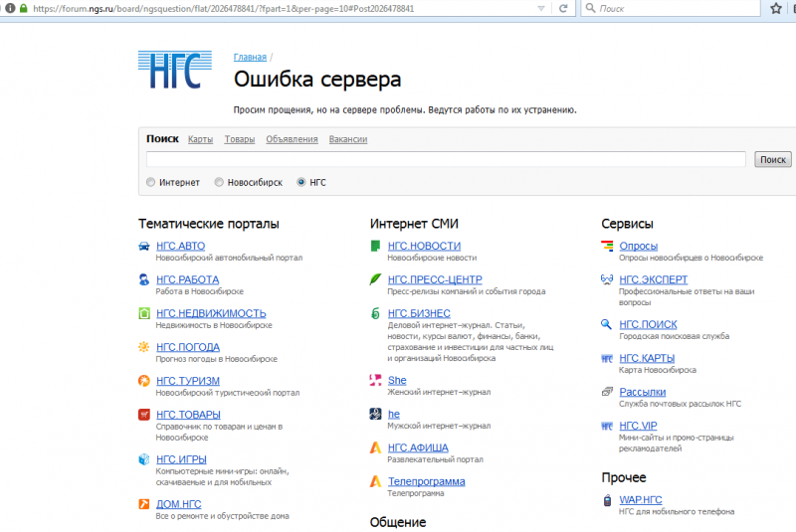796x532 pixels.
Task: Focus the НГС search text field
Action: [446, 159]
